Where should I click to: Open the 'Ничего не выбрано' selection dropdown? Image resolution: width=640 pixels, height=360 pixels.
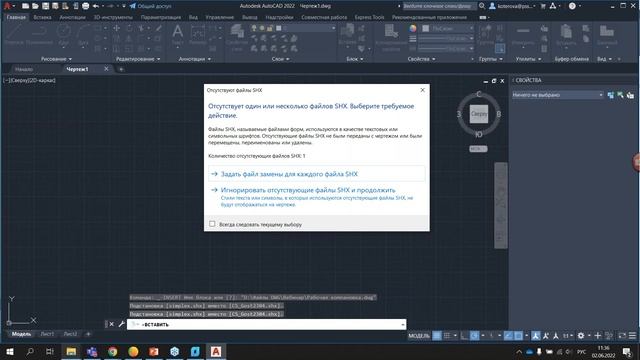pyautogui.click(x=558, y=95)
